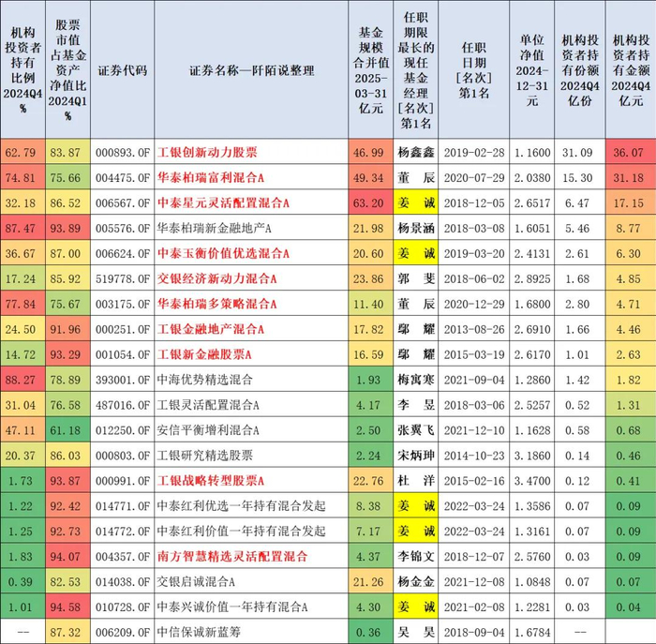Click 机构投资者持有金额 header
This screenshot has height=644, width=656.
pos(631,70)
